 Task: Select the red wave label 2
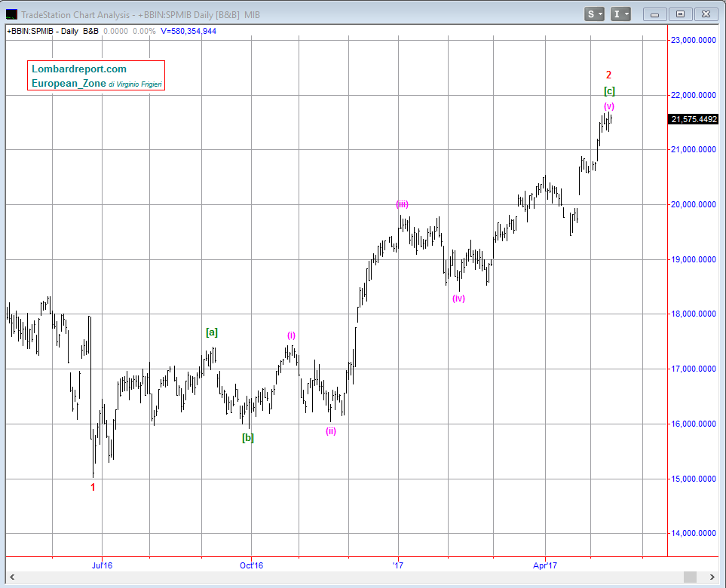pyautogui.click(x=609, y=75)
